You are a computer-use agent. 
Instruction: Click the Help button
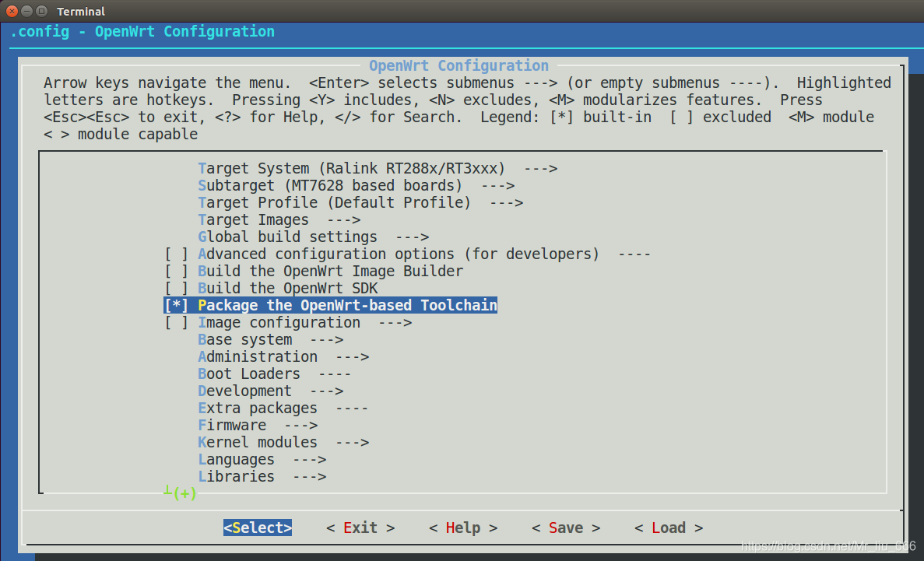coord(463,528)
